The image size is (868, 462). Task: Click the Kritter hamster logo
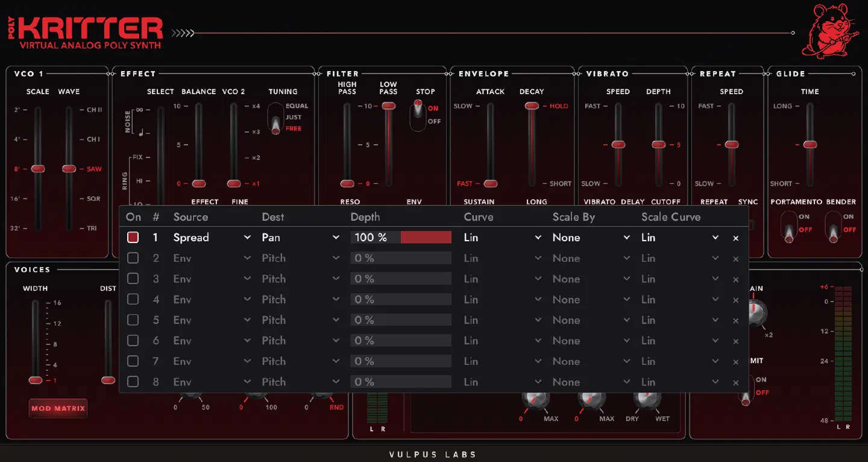(x=829, y=31)
